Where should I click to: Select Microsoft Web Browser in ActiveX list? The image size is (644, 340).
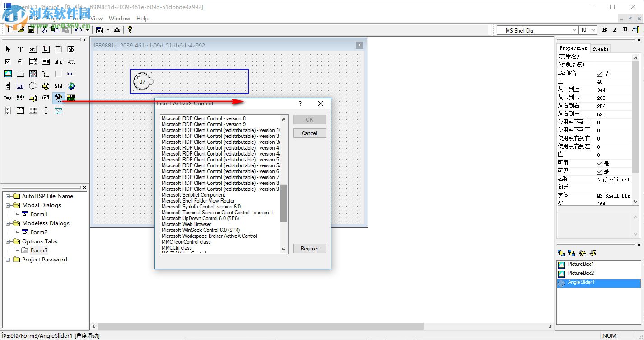pyautogui.click(x=187, y=224)
